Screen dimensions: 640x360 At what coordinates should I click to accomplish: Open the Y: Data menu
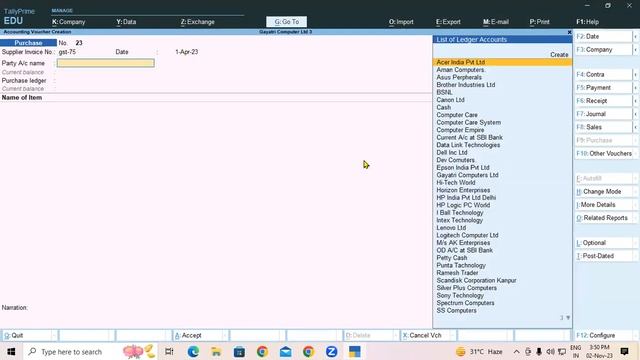[126, 22]
